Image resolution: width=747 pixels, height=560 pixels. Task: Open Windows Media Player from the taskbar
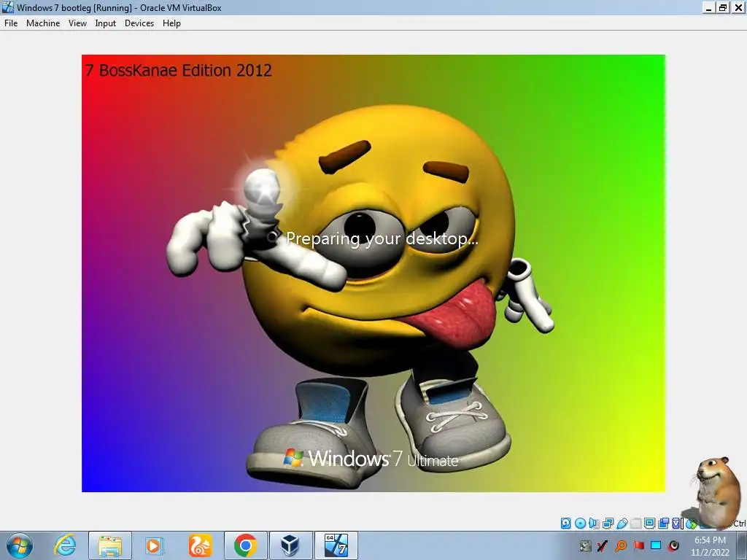(x=154, y=545)
